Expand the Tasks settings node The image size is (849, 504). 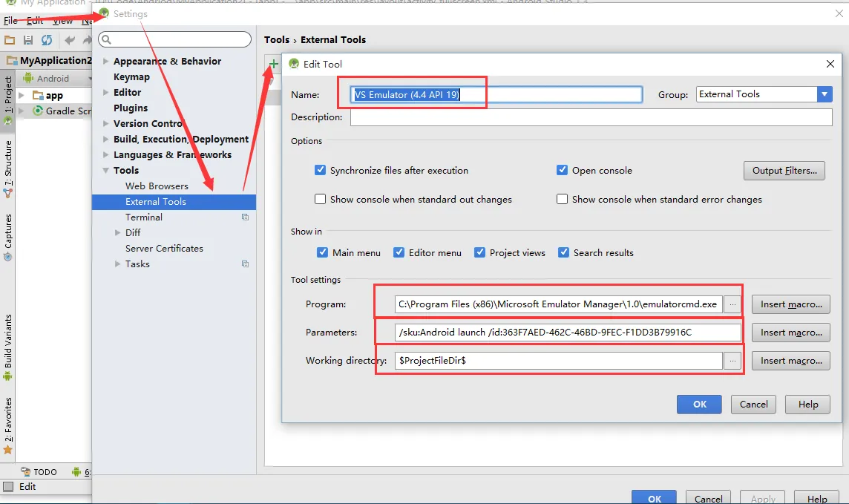pos(117,264)
